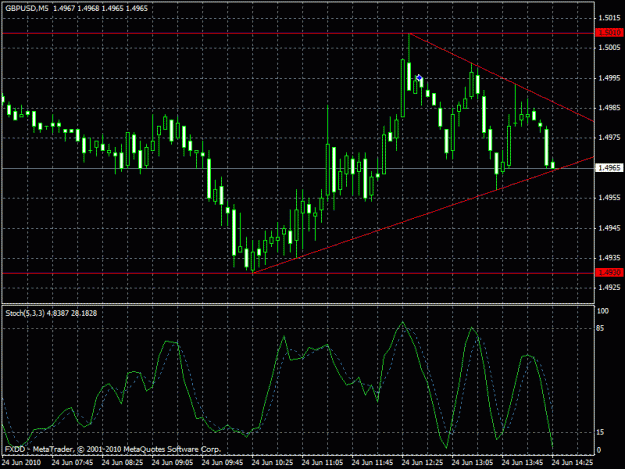This screenshot has width=625, height=469.
Task: Click the 1.5015 price scale value
Action: (x=609, y=18)
